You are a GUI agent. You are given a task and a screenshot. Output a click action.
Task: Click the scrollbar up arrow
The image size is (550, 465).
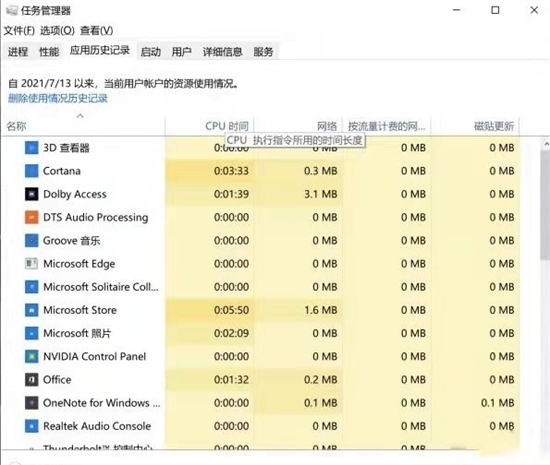(546, 144)
